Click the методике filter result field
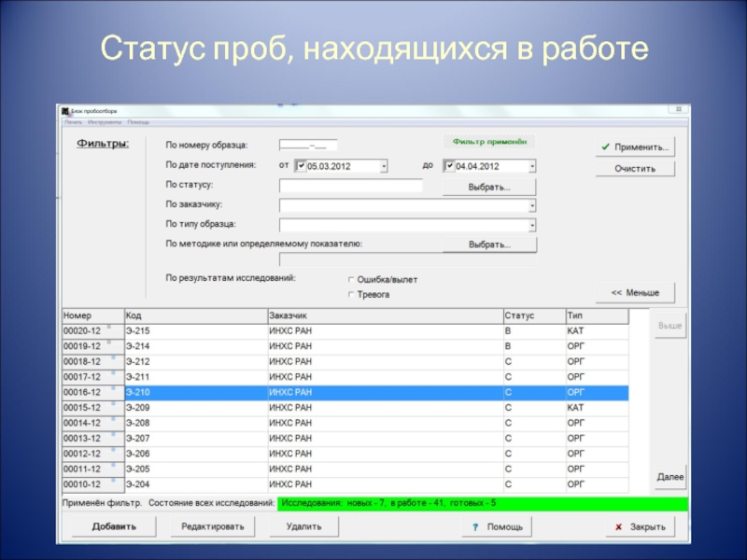This screenshot has height=560, width=747. (408, 259)
